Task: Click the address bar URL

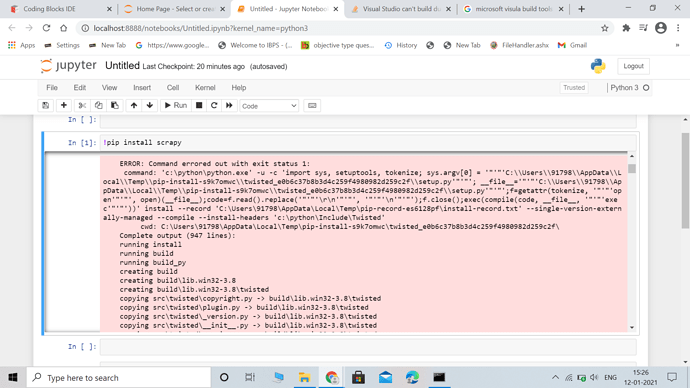Action: 201,28
